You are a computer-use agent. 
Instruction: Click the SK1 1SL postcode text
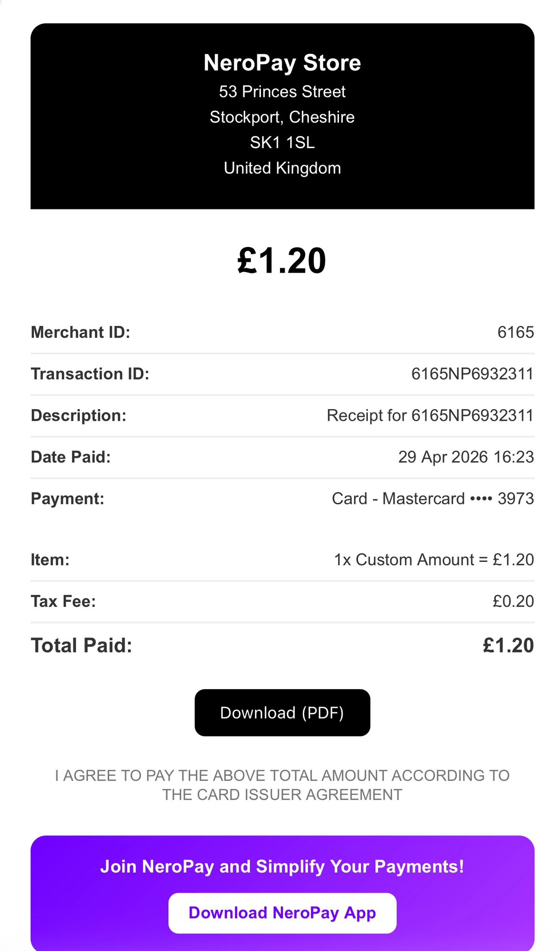282,143
